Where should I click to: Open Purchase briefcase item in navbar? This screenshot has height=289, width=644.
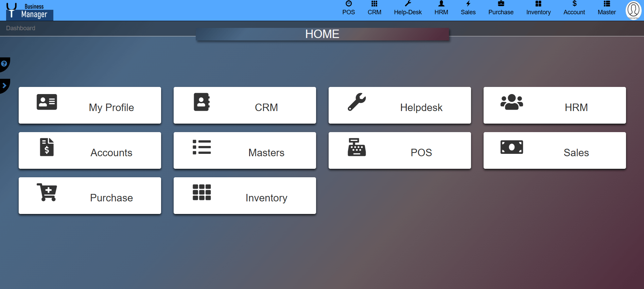[x=501, y=8]
